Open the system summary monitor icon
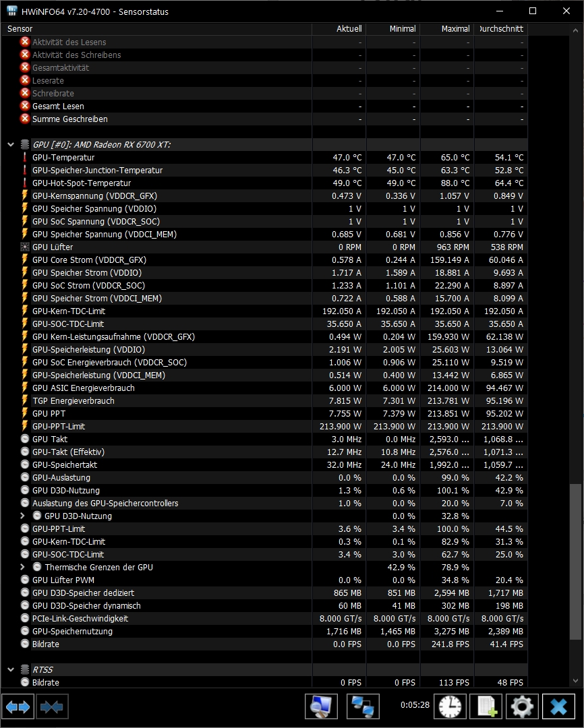584x728 pixels. [321, 706]
